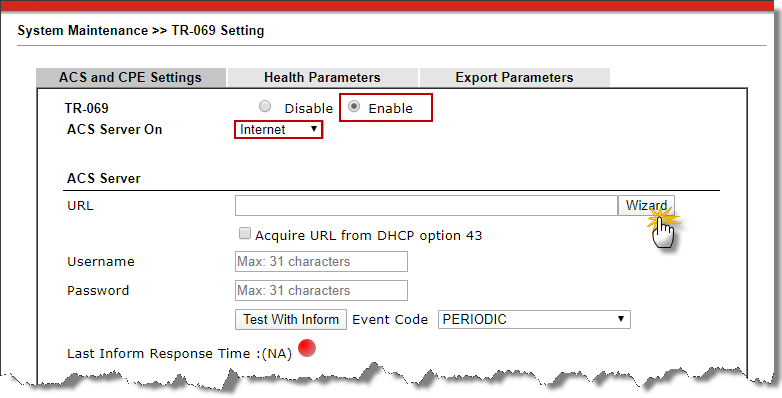Expand the Event Code PERIODIC dropdown
782x398 pixels.
click(534, 319)
